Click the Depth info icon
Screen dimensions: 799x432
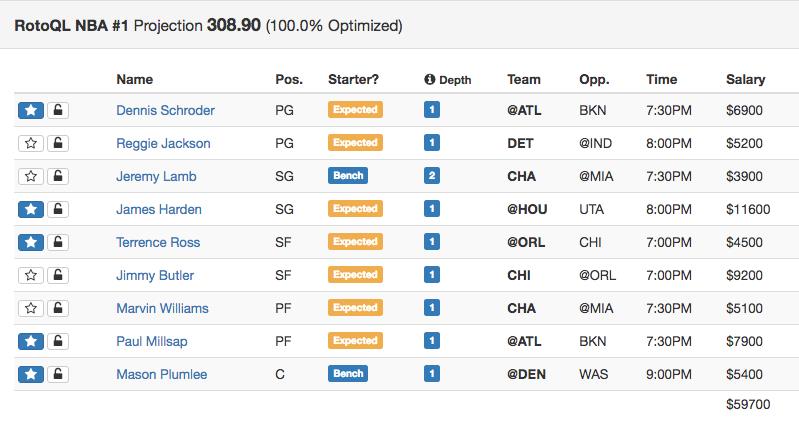pyautogui.click(x=430, y=79)
